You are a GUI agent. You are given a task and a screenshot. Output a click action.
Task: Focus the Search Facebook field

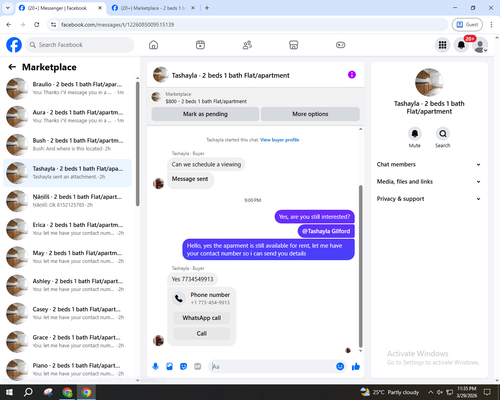coord(80,45)
